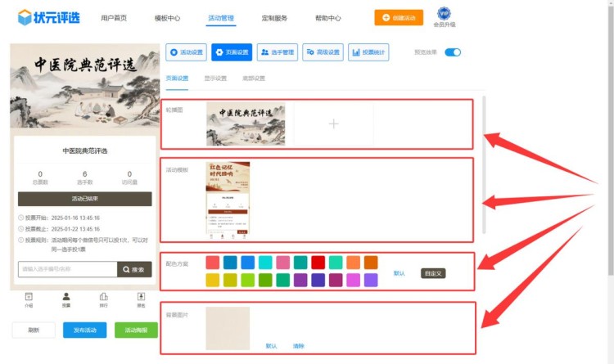Switch to the 底部设置 tab
614x364 pixels.
pos(254,79)
